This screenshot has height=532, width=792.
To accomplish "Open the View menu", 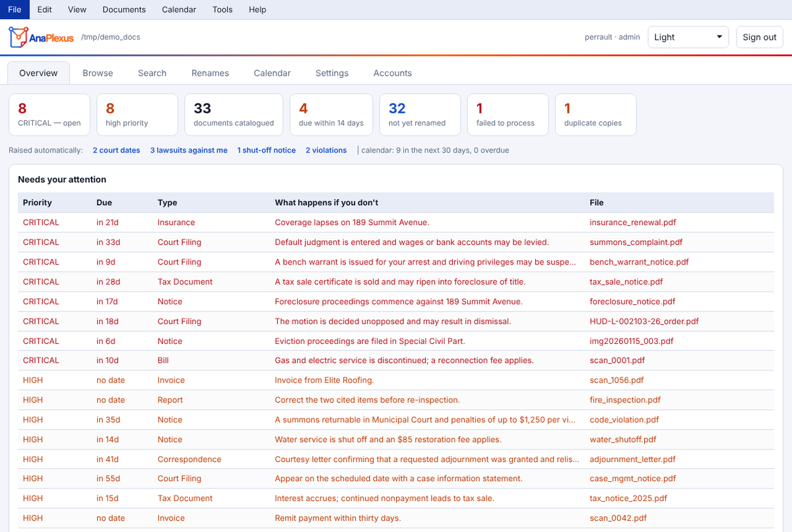I will coord(77,9).
